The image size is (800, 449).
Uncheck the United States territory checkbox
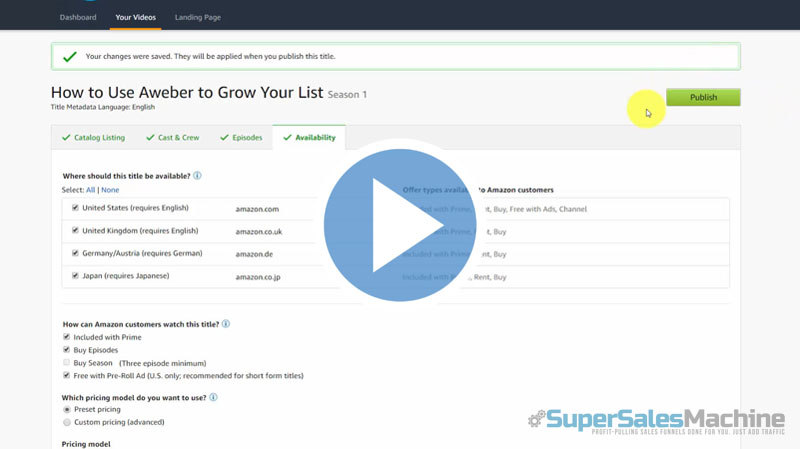click(x=75, y=208)
